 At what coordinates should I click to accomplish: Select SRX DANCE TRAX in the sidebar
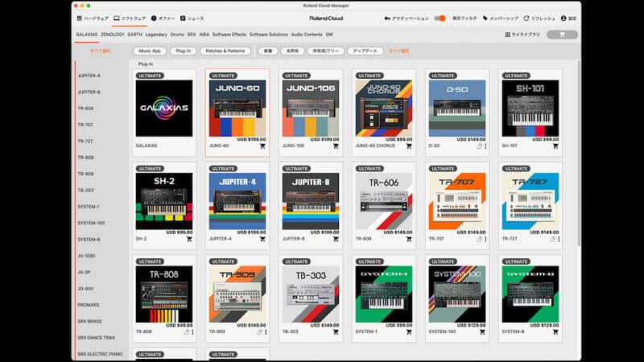(x=96, y=338)
